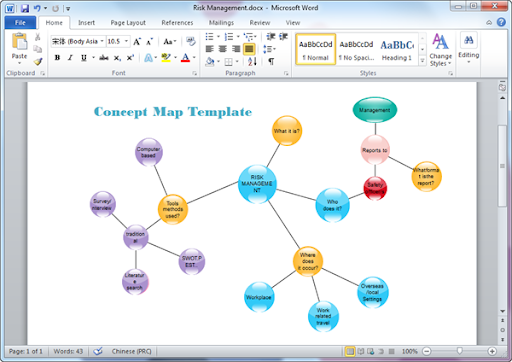The image size is (512, 362).
Task: Click the Clear Formatting icon
Action: [x=191, y=41]
